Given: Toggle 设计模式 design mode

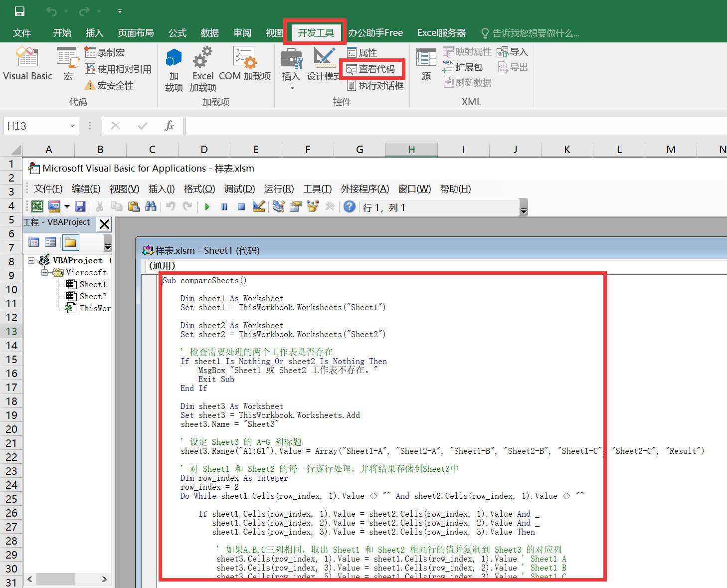Looking at the screenshot, I should pyautogui.click(x=323, y=63).
